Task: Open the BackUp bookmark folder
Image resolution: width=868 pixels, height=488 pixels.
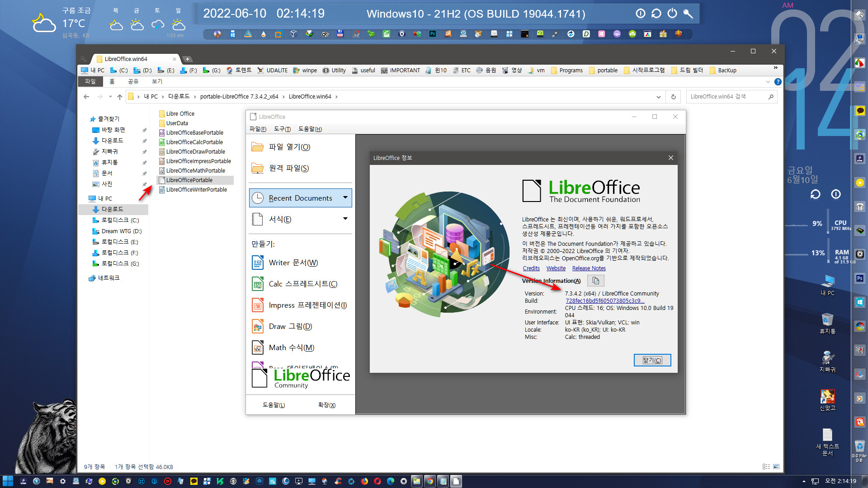Action: pos(723,70)
